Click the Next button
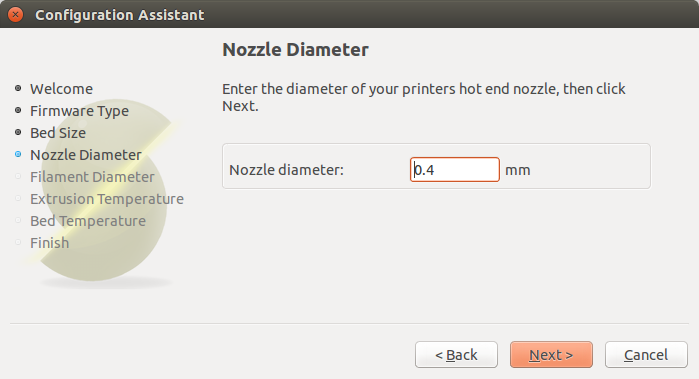 551,355
